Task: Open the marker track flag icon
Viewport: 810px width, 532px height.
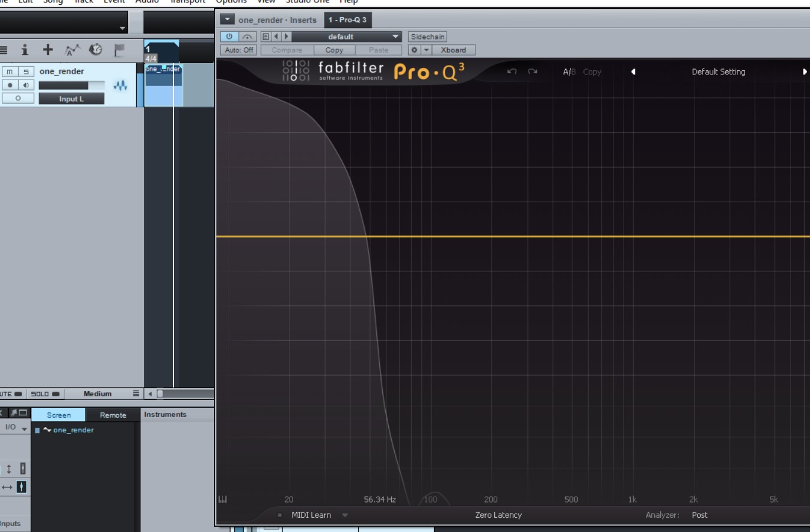Action: click(x=119, y=50)
